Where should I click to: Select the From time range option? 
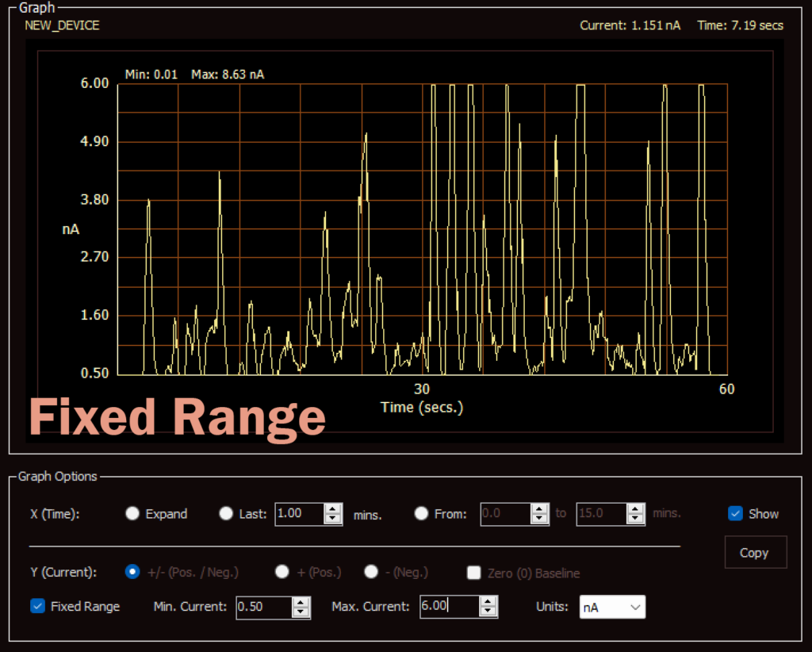pos(421,513)
